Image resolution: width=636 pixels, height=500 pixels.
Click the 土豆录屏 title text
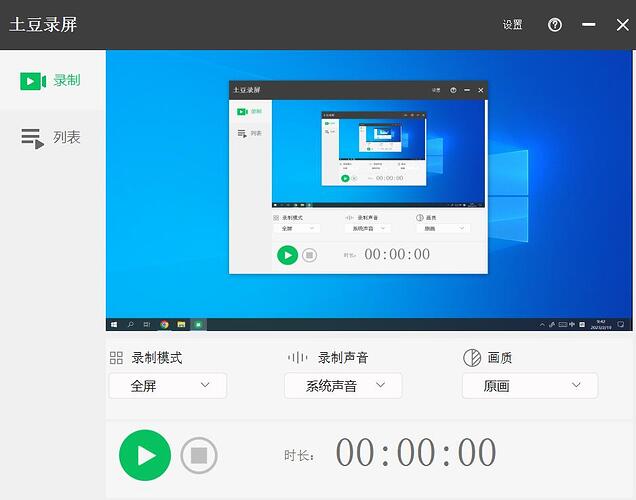[43, 25]
